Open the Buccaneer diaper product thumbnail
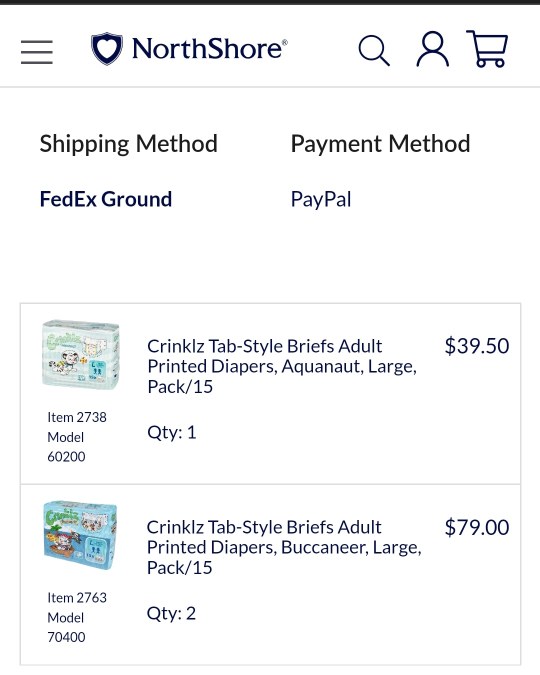540x675 pixels. click(x=81, y=536)
